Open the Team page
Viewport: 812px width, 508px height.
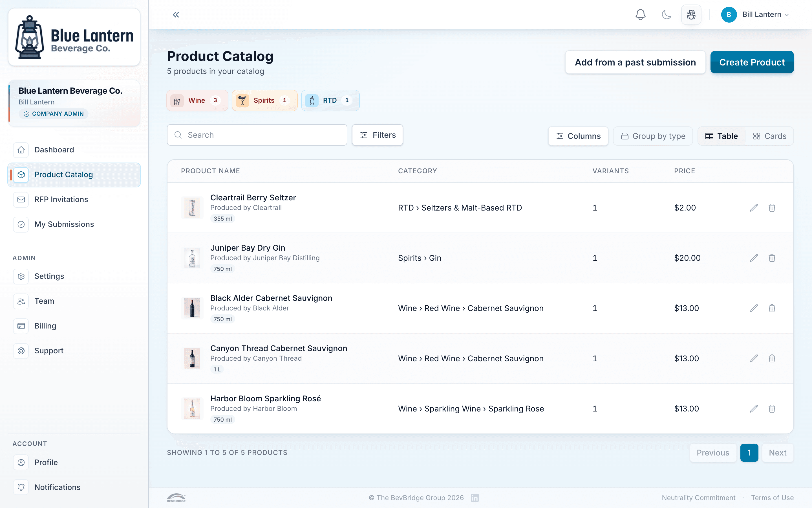click(x=74, y=301)
